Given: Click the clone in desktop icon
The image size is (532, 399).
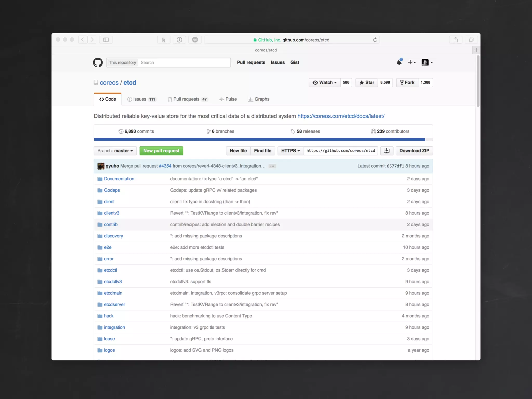Looking at the screenshot, I should coord(387,151).
